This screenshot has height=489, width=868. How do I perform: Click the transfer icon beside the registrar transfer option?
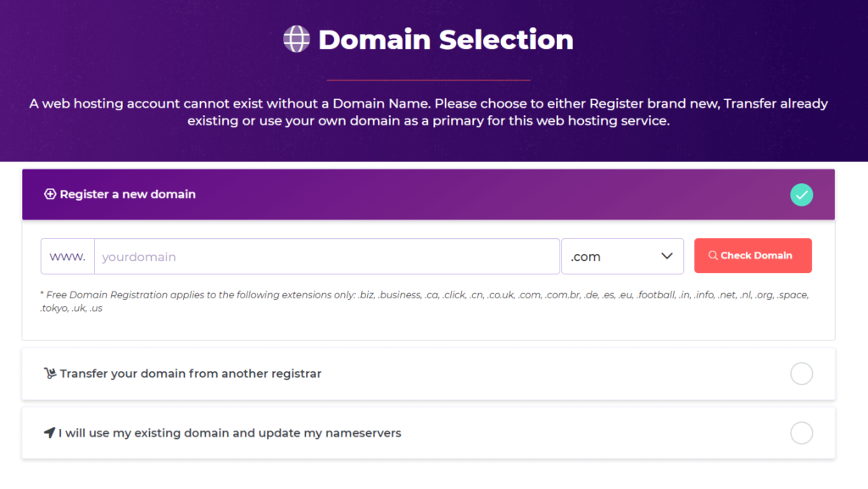pos(50,373)
